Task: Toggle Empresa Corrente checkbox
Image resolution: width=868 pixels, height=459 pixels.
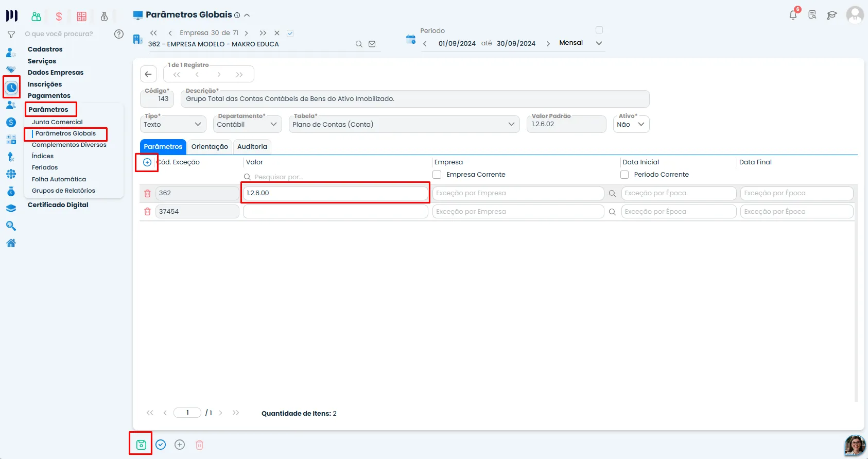Action: 437,175
